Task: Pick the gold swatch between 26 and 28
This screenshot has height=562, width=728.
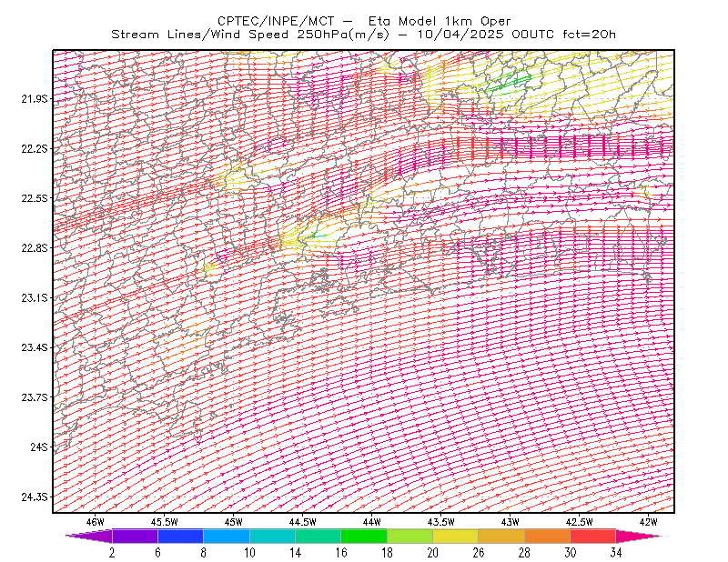Action: [x=501, y=536]
